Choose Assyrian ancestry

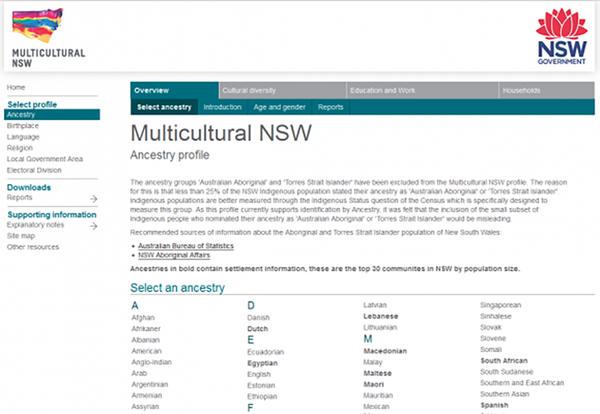145,406
